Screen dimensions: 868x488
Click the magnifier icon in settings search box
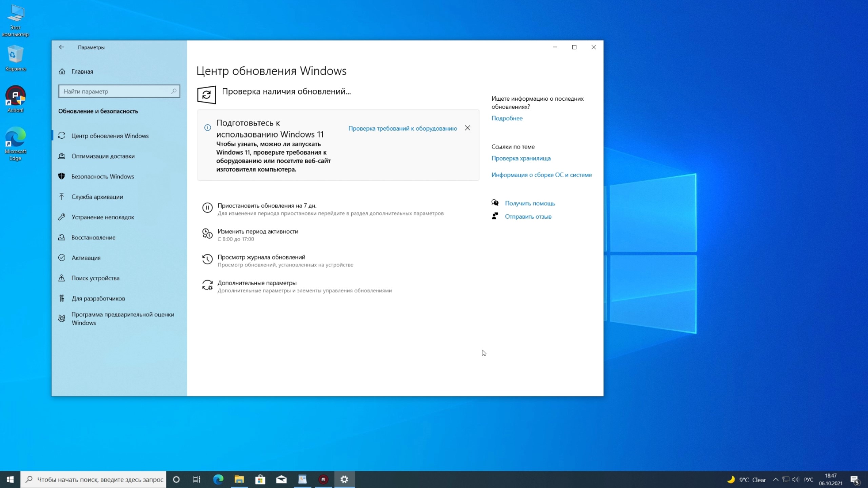click(174, 91)
